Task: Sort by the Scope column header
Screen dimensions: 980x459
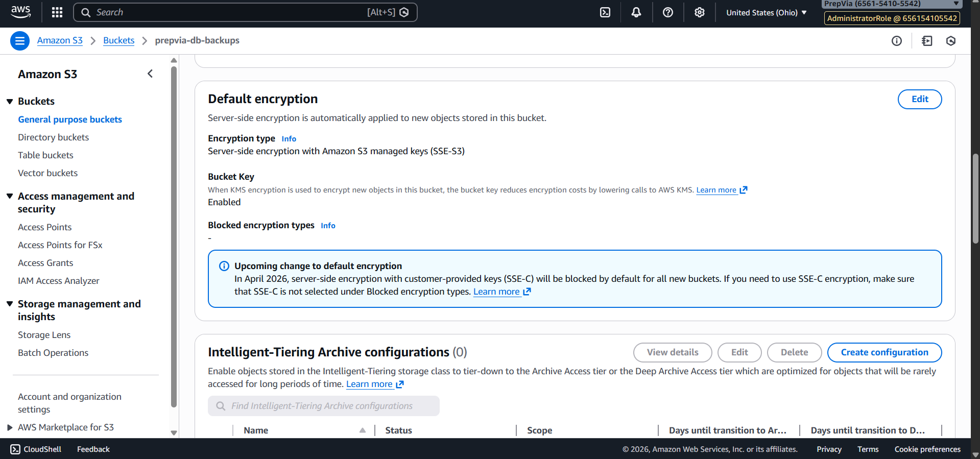Action: [539, 430]
